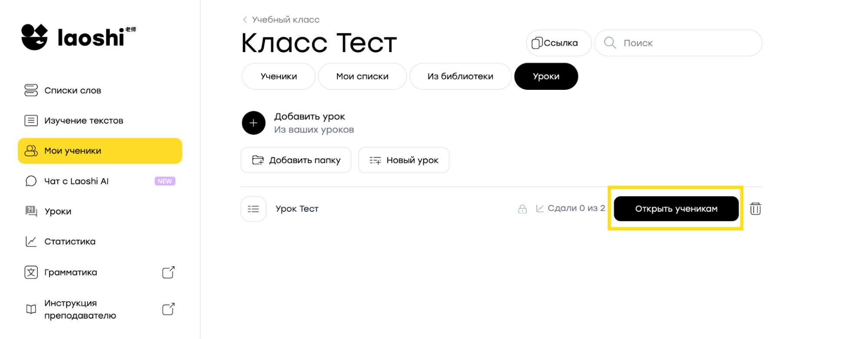Click Открыть ученикам button
Image resolution: width=868 pixels, height=339 pixels.
pos(676,209)
